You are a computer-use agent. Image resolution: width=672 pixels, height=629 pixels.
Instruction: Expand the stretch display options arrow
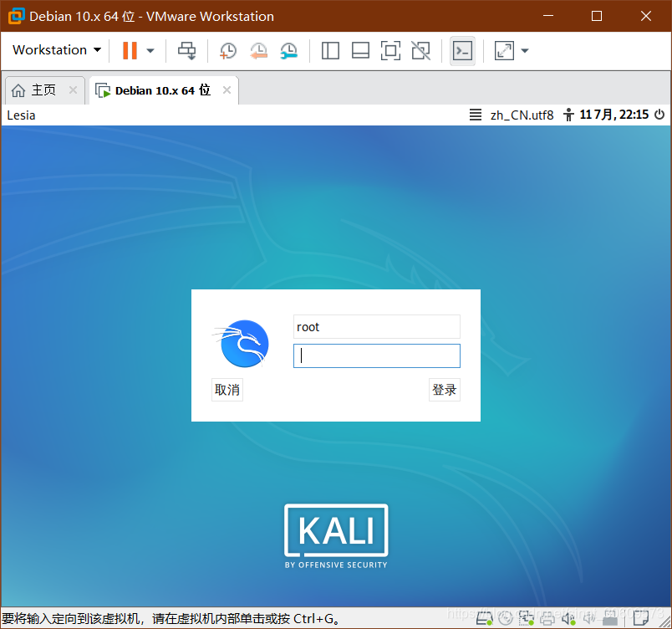pos(525,50)
